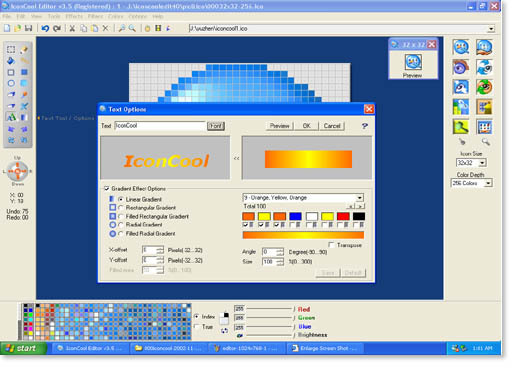Click the Preview button in Text Options
This screenshot has width=515, height=370.
click(279, 126)
